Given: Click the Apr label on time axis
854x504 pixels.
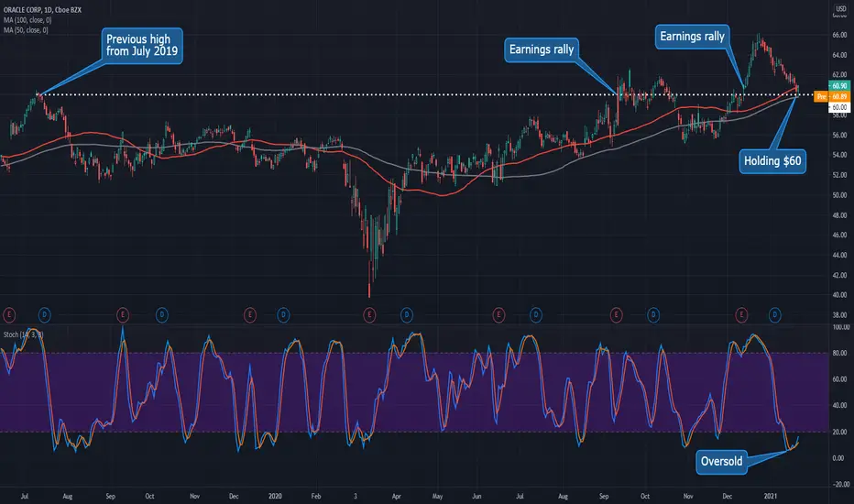Looking at the screenshot, I should pyautogui.click(x=396, y=496).
